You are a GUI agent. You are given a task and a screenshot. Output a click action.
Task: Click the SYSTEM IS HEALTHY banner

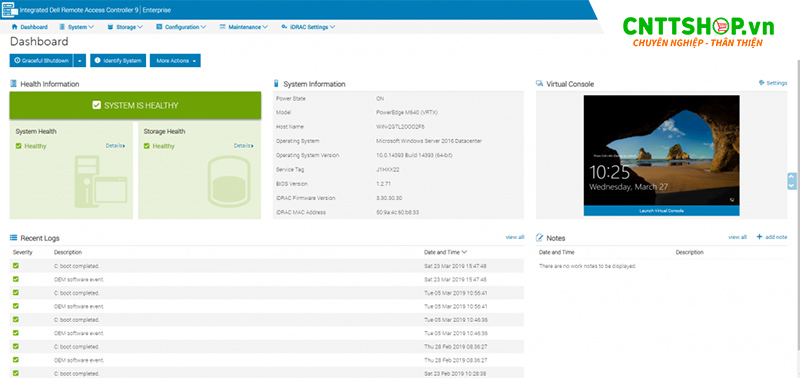click(x=135, y=106)
